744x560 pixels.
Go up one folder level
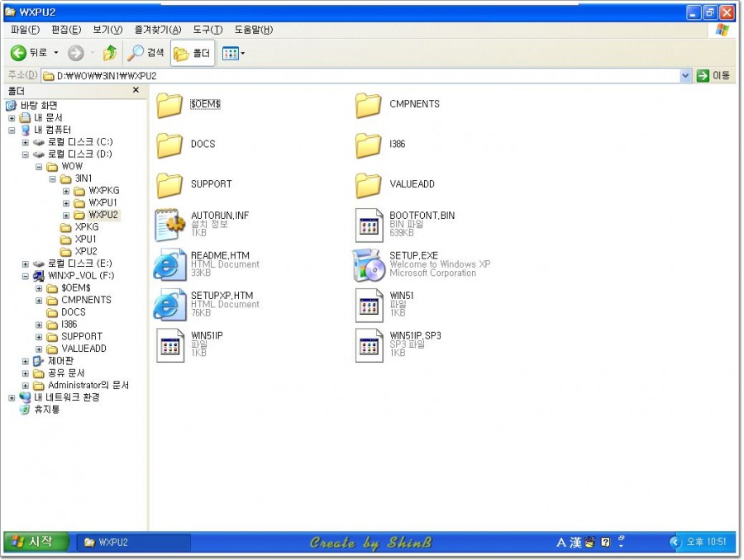(x=110, y=53)
